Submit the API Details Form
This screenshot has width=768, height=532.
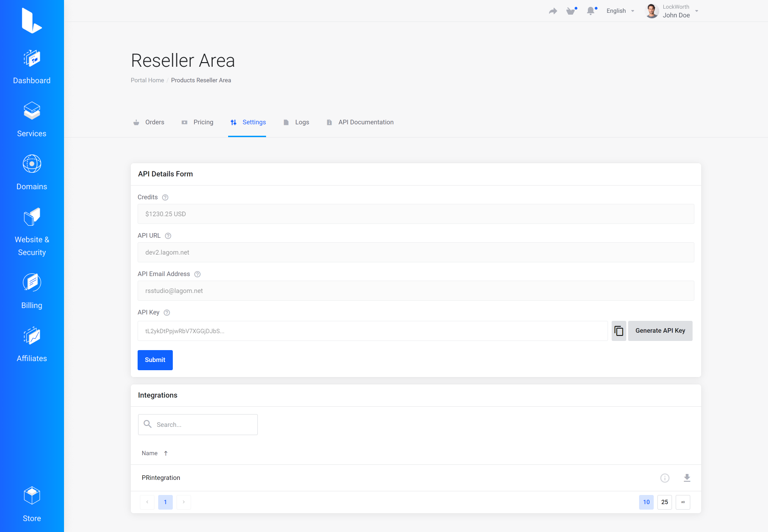pos(155,360)
